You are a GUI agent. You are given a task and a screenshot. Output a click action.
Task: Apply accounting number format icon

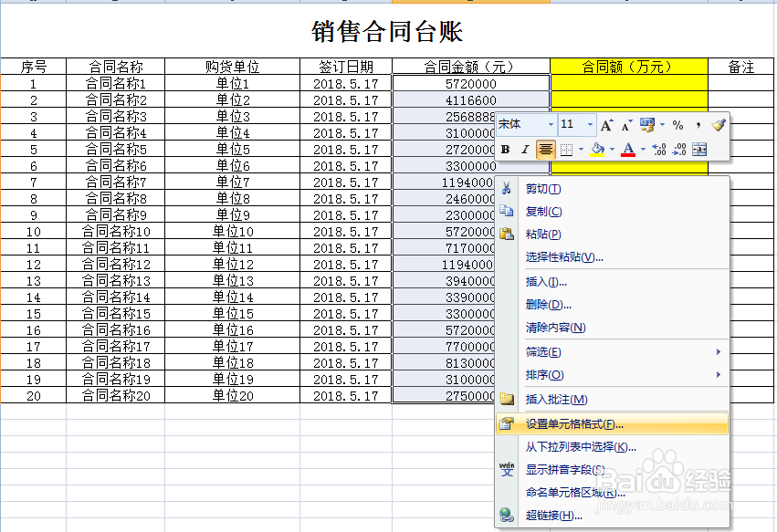(646, 125)
